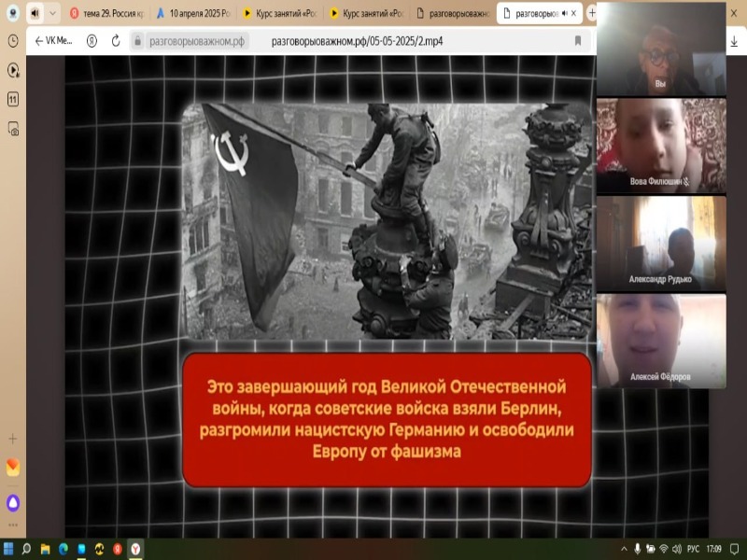Open the sidebar icon showing number 11
747x560 pixels.
pyautogui.click(x=13, y=100)
